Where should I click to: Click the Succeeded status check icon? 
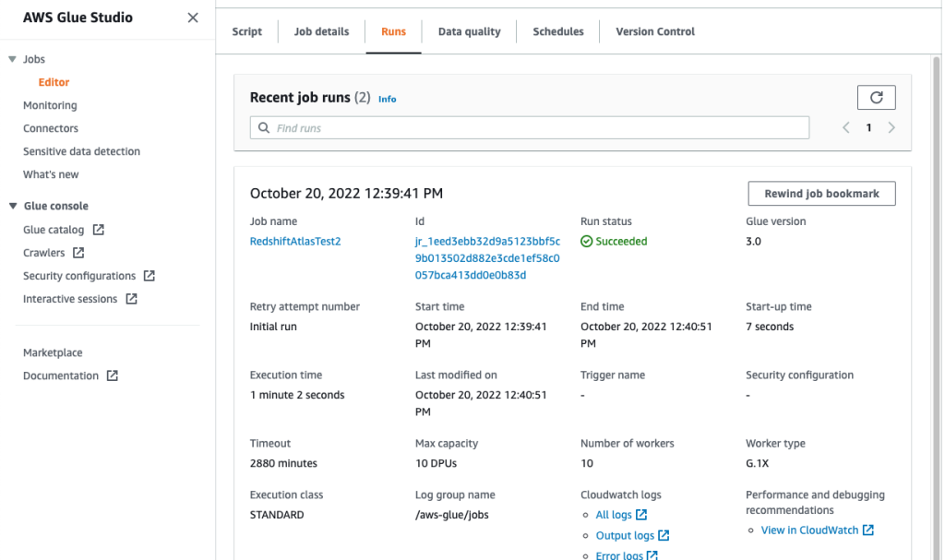(588, 241)
